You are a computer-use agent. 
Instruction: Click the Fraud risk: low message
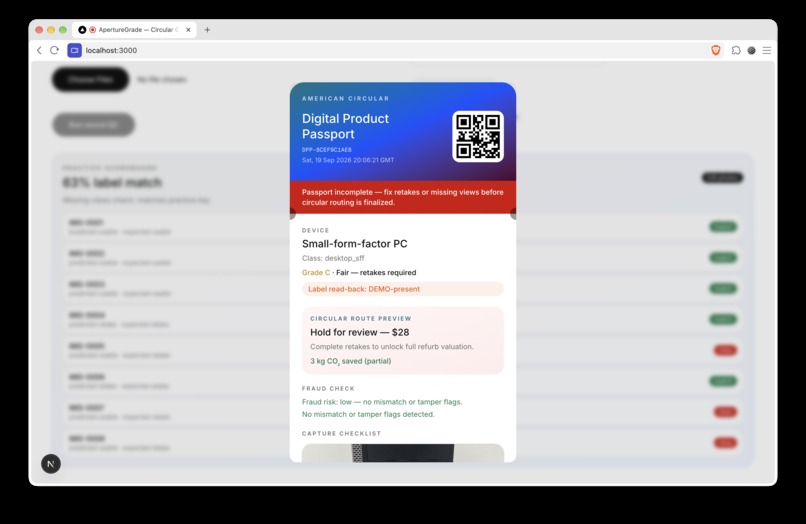382,402
